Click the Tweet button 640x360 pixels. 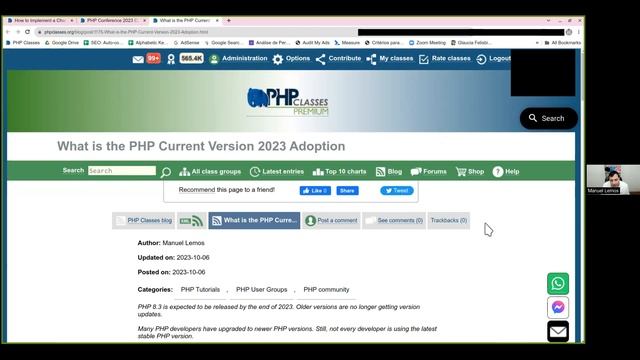[x=397, y=191]
